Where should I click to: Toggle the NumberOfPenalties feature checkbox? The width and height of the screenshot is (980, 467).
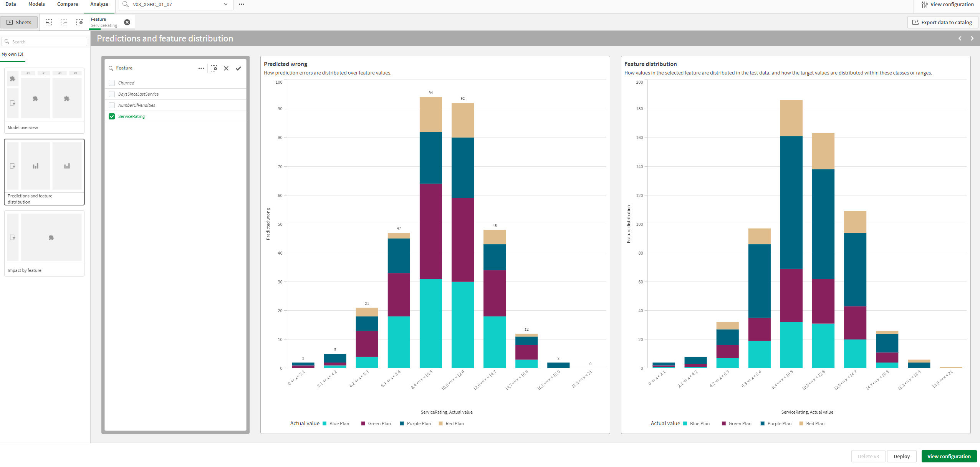coord(111,105)
